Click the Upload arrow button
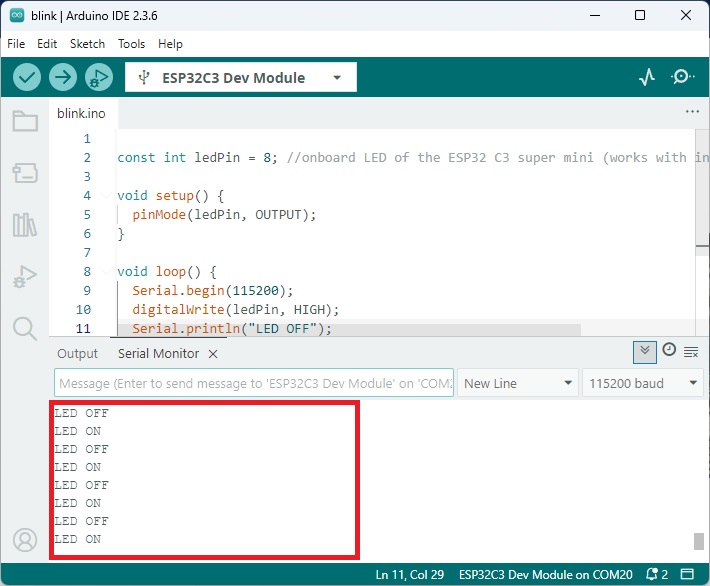The height and width of the screenshot is (586, 710). click(63, 77)
